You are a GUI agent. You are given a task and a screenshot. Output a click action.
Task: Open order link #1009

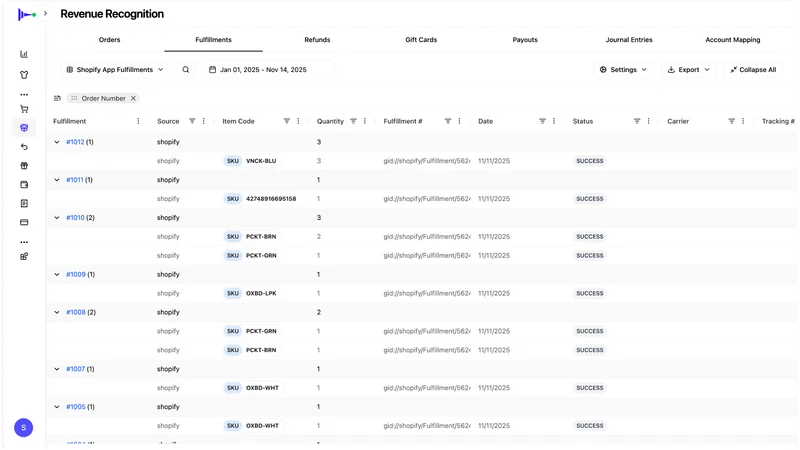[x=76, y=274]
